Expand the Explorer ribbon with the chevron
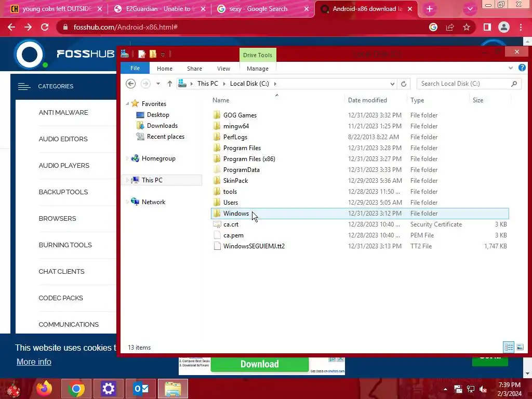The width and height of the screenshot is (532, 399). [x=511, y=68]
